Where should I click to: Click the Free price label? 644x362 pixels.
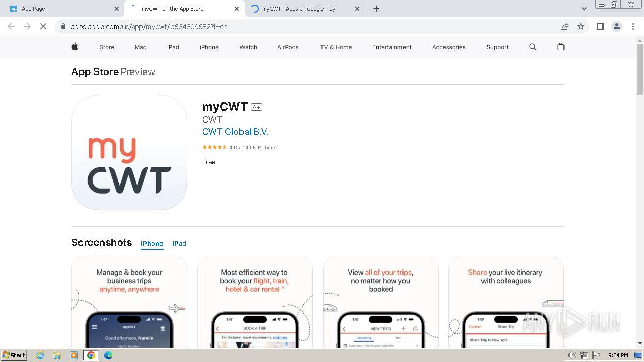click(209, 162)
